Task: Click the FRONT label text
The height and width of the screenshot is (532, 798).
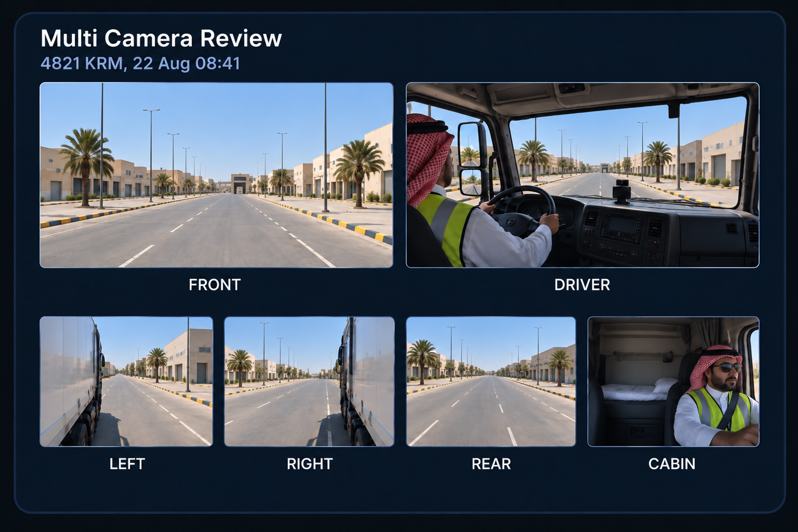Action: (x=215, y=285)
